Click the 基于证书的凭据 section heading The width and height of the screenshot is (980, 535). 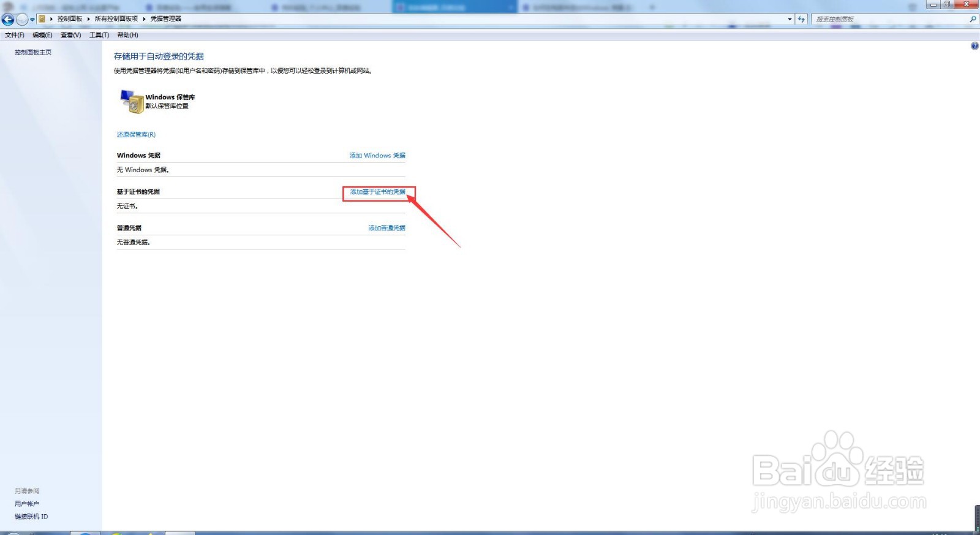(138, 192)
